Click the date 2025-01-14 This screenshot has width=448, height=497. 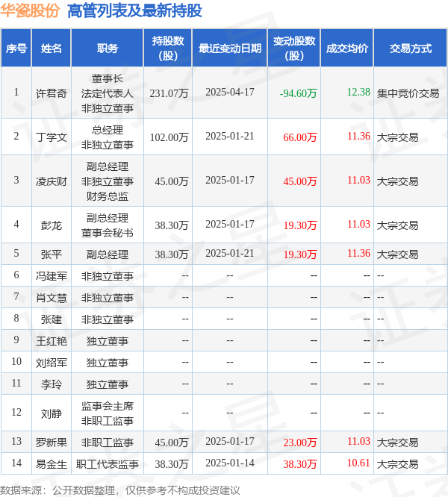230,463
